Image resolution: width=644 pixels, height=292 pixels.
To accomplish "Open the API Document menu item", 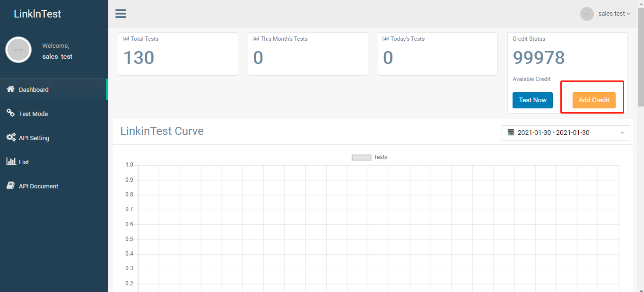I will point(54,186).
